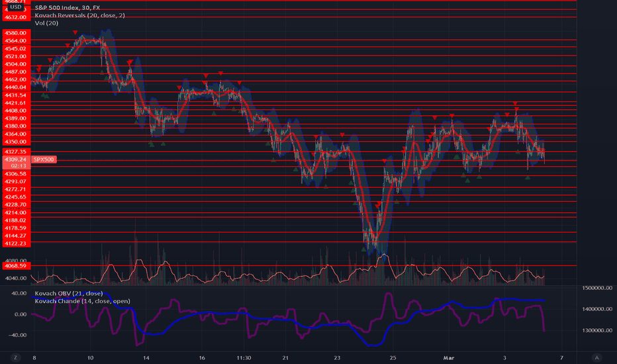Select the 4504.00 price level label
Screen dimensions: 617x364
click(16, 64)
